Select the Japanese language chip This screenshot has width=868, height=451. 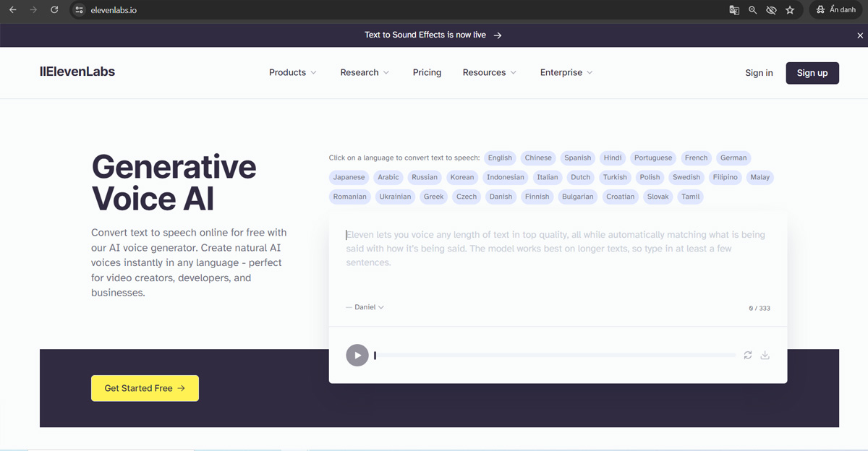coord(349,177)
